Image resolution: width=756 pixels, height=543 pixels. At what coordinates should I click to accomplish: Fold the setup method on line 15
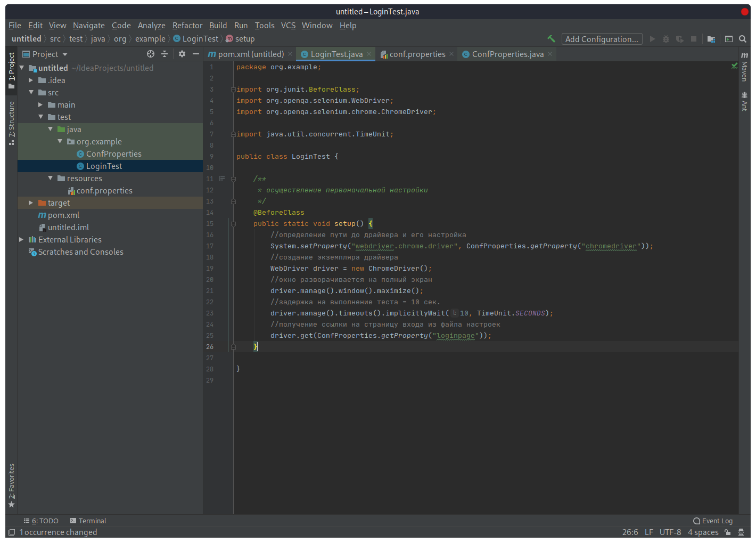233,224
